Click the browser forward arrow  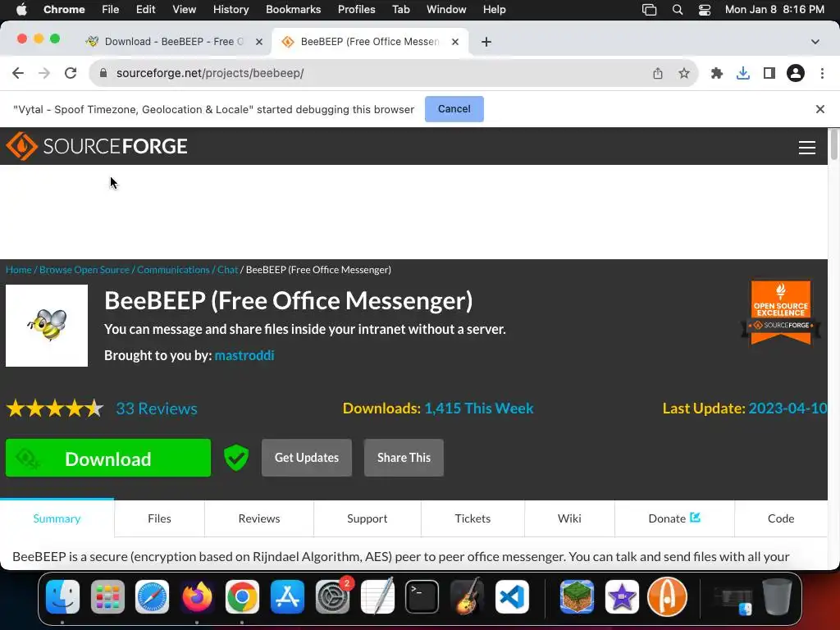[44, 73]
